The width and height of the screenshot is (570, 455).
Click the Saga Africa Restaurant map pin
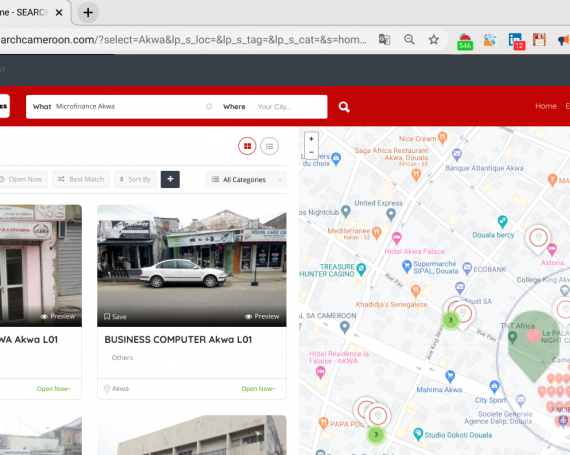(x=416, y=175)
